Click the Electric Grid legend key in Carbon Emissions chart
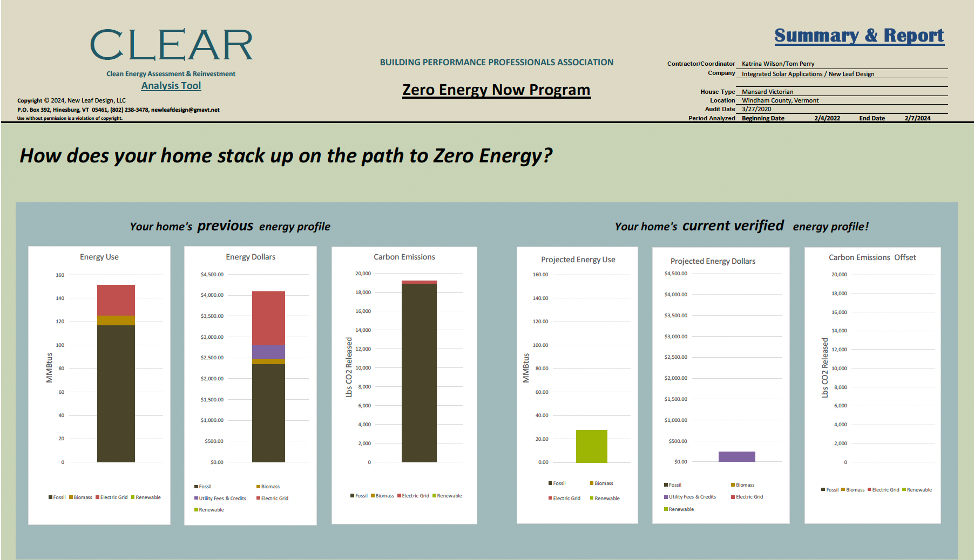The image size is (974, 560). click(x=414, y=495)
